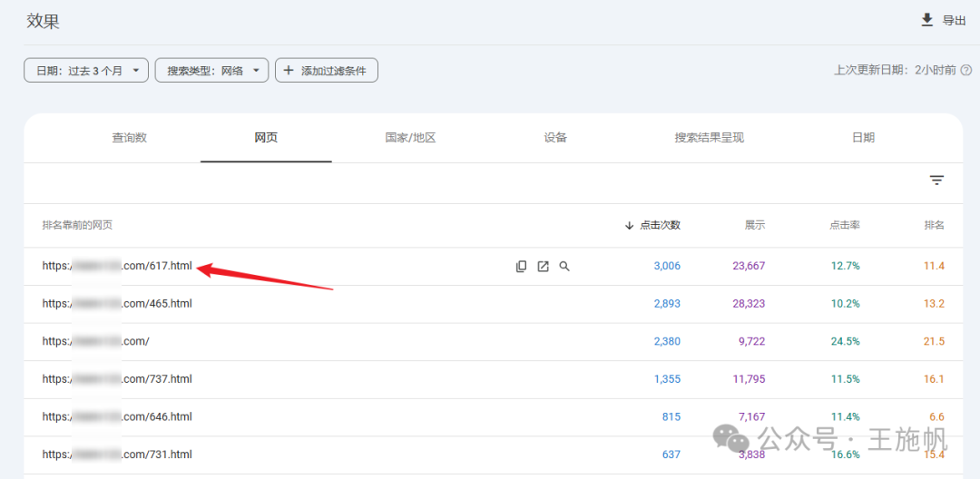Click the 上次更新日期 2小时前 text
The image size is (980, 479).
point(895,70)
